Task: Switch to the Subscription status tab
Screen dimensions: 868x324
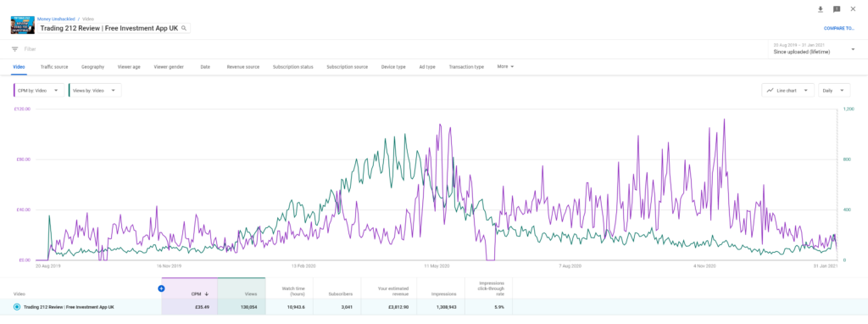Action: tap(292, 66)
